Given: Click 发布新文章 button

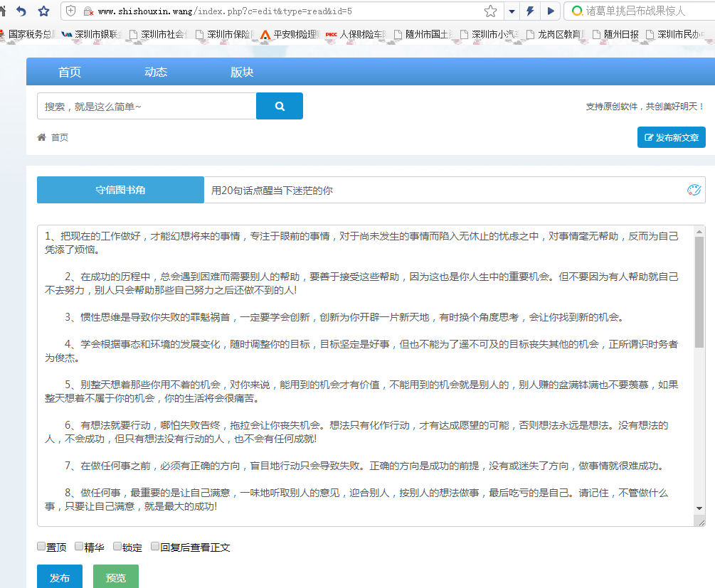Looking at the screenshot, I should [671, 137].
